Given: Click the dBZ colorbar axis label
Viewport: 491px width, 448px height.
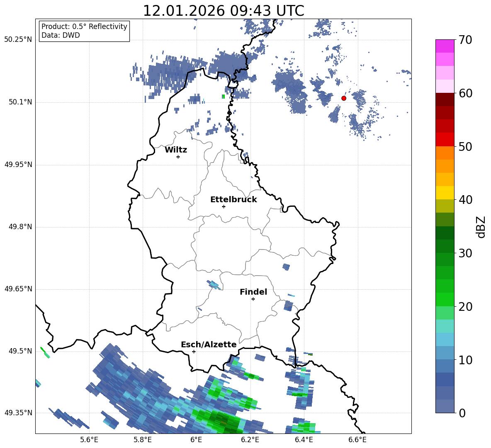Looking at the screenshot, I should (481, 227).
